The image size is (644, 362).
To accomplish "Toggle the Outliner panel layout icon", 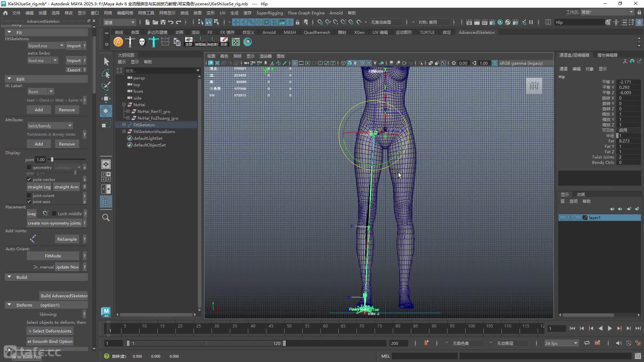I will click(106, 201).
